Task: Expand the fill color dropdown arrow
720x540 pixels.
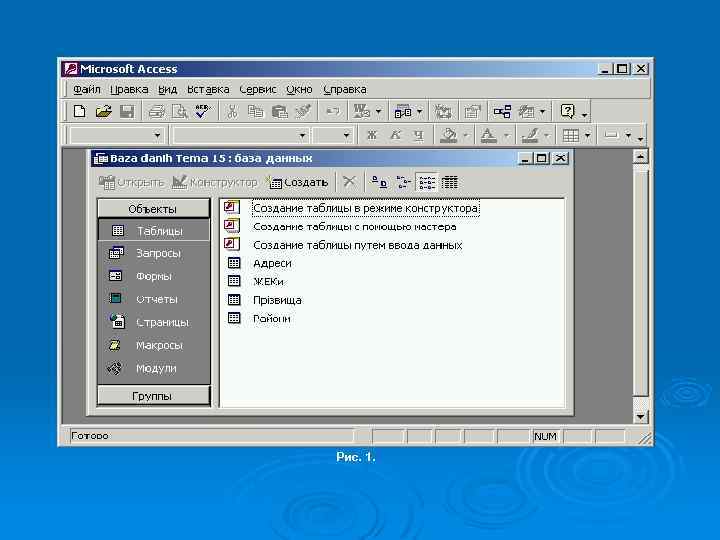Action: pyautogui.click(x=466, y=135)
